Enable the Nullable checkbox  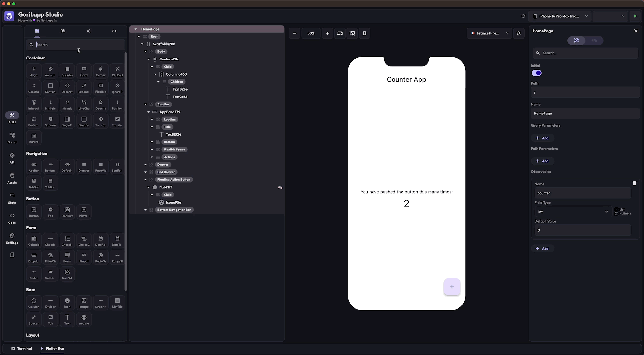click(x=617, y=214)
